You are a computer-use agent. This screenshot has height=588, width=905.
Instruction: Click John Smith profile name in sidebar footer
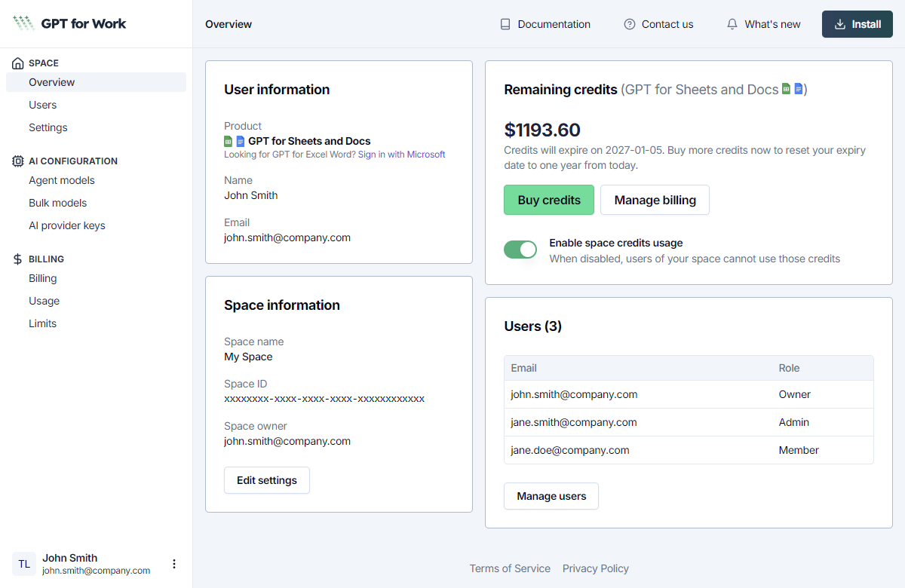click(69, 558)
